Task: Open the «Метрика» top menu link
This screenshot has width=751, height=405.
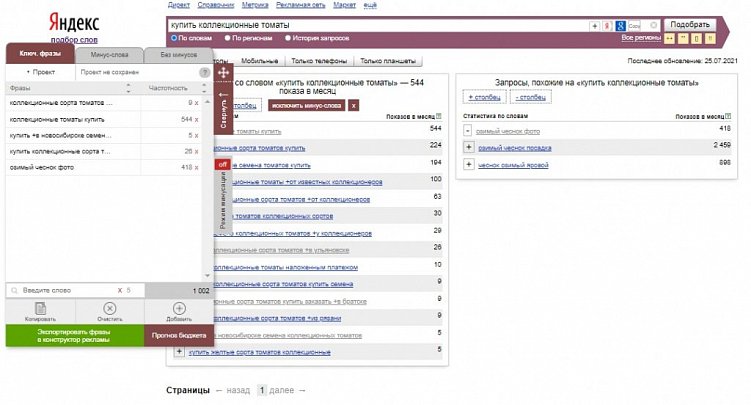Action: [255, 5]
